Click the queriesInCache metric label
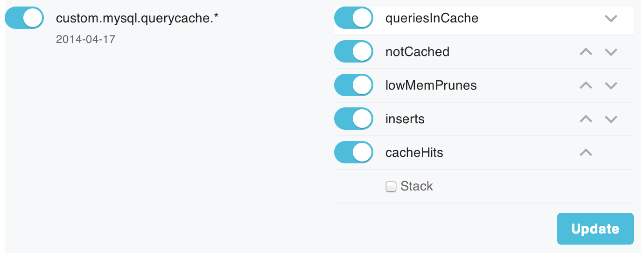Image resolution: width=644 pixels, height=253 pixels. point(432,19)
